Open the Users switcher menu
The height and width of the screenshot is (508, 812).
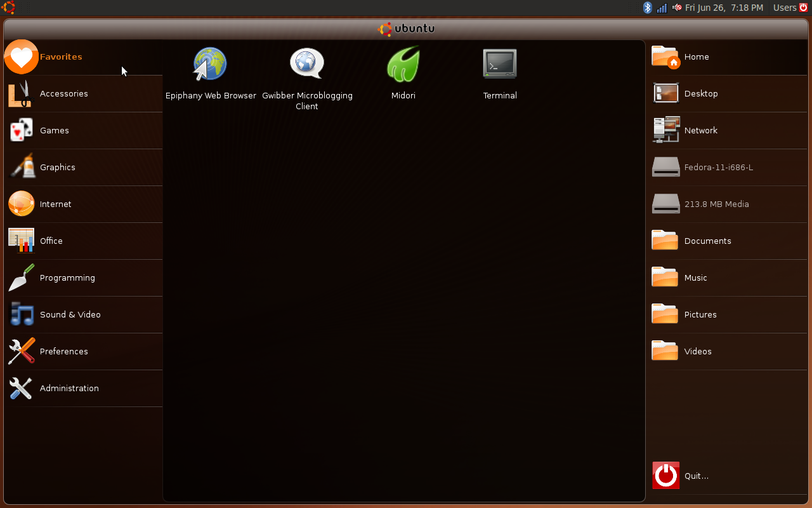tap(785, 8)
